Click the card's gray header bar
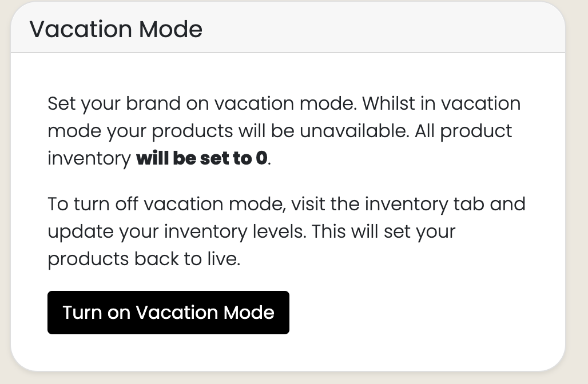 [x=288, y=27]
